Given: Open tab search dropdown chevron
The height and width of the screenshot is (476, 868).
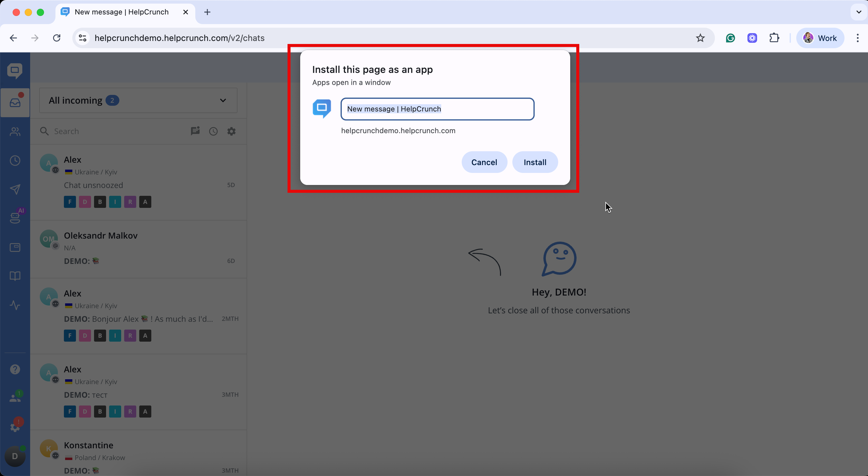Looking at the screenshot, I should (x=859, y=12).
